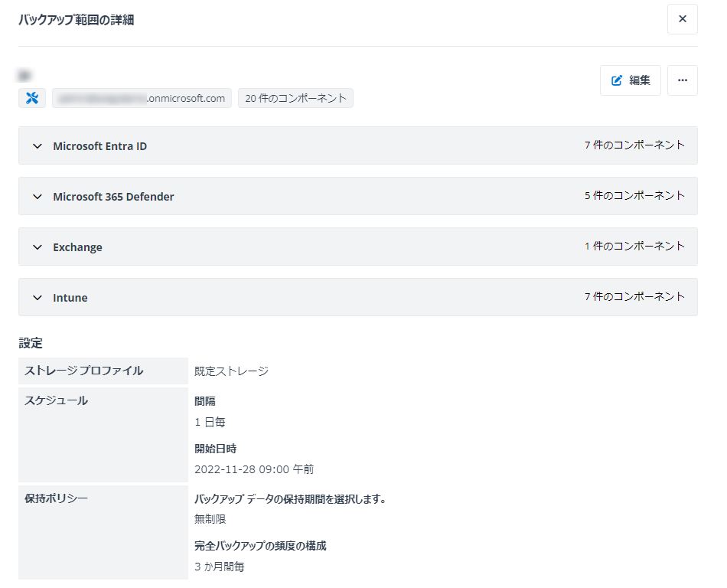
Task: Click 1 件のコンポーネント in Exchange row
Action: (x=634, y=247)
